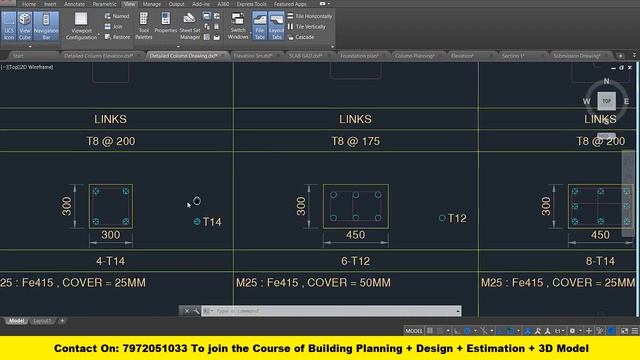The width and height of the screenshot is (640, 360).
Task: Open the Featured Apps ribbon tab
Action: coord(290,4)
